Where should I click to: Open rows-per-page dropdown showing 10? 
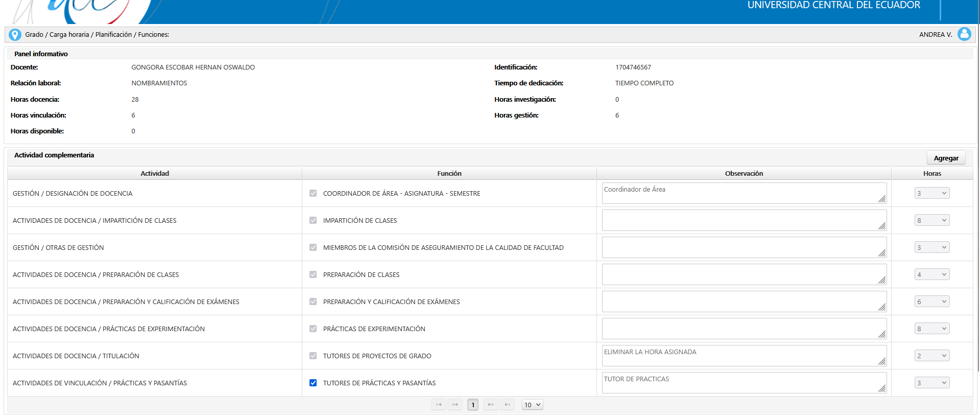coord(532,405)
